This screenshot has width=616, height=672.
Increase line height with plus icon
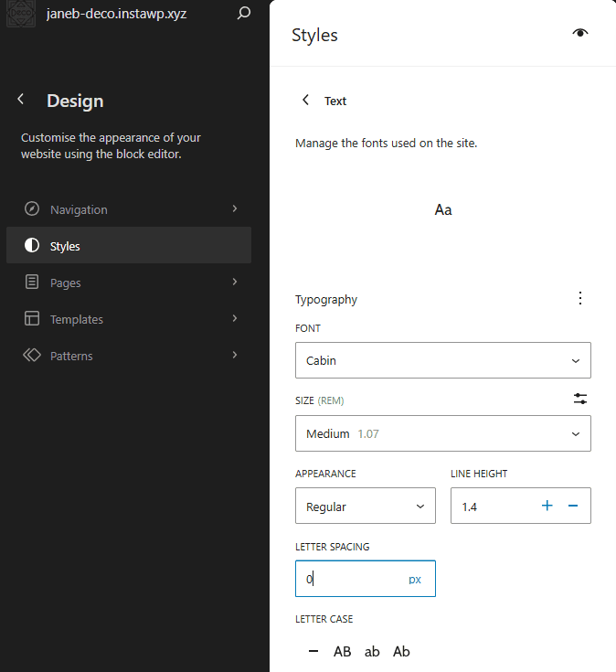(547, 506)
